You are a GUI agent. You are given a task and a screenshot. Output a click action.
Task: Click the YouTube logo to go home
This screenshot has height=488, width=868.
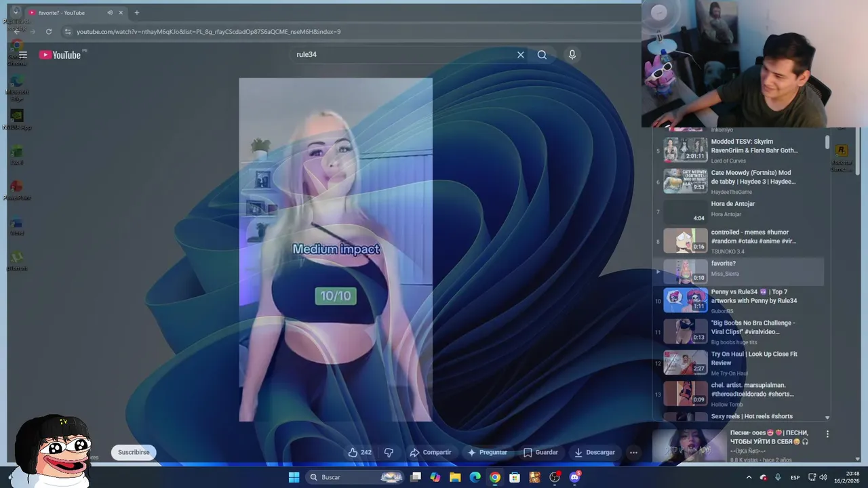[60, 55]
